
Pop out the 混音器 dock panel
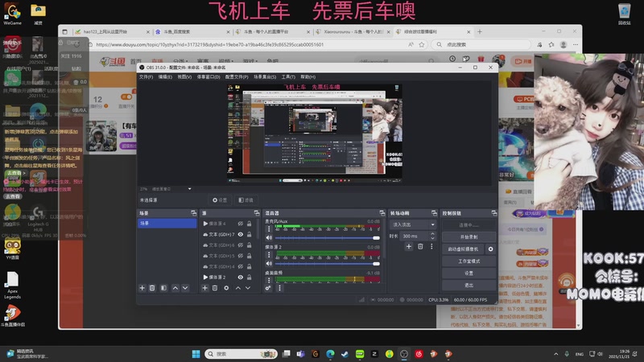tap(382, 213)
